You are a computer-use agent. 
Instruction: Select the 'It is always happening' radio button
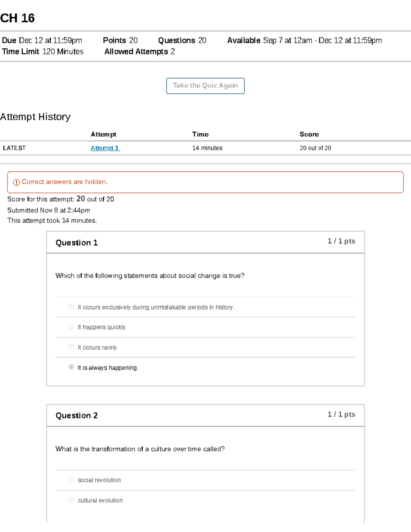tap(71, 367)
